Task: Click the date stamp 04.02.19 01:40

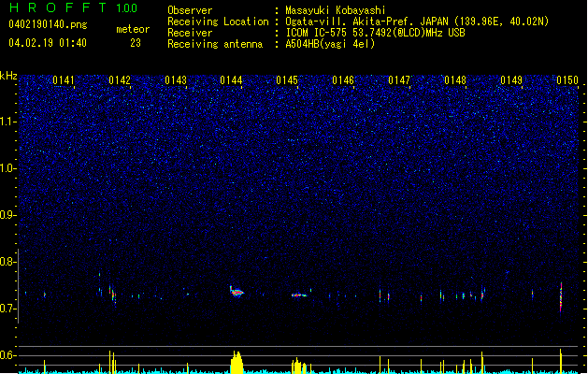Action: 48,43
